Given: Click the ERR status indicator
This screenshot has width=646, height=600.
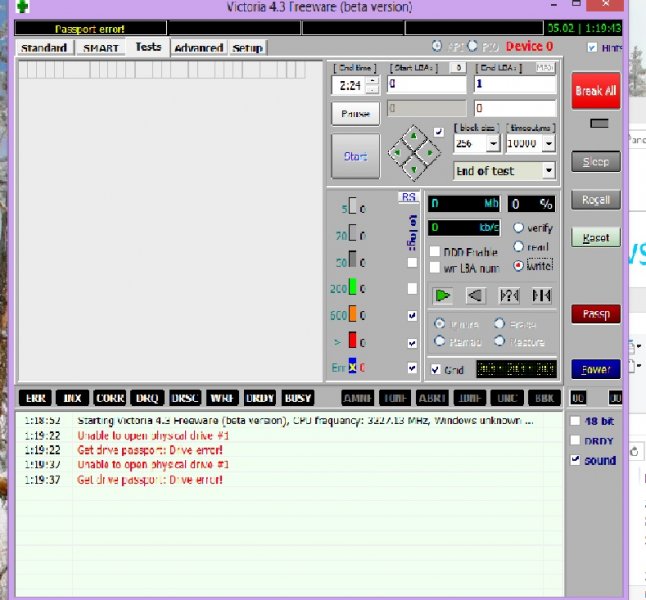Looking at the screenshot, I should pos(35,398).
